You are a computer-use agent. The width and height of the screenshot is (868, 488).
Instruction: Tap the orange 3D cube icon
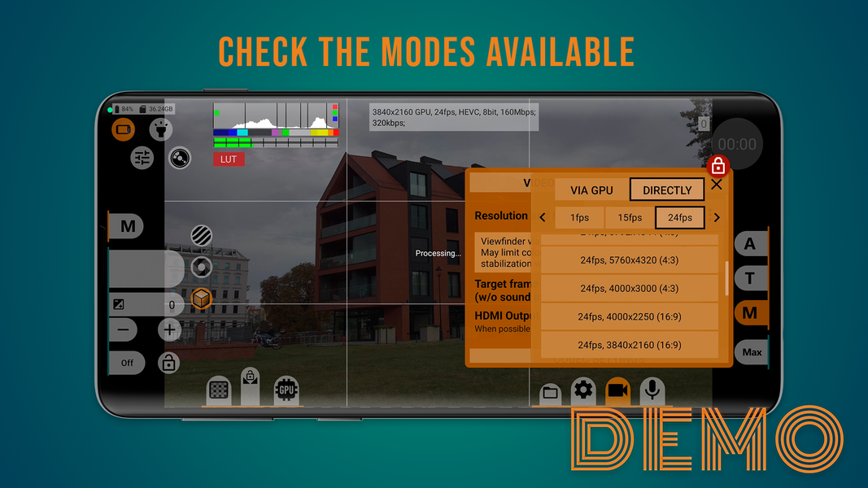pos(202,298)
